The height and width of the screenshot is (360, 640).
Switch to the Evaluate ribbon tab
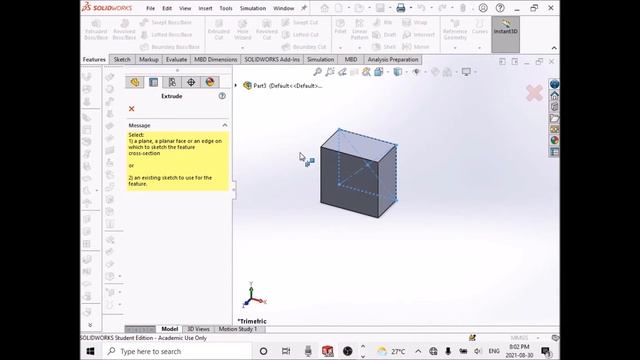(x=176, y=60)
